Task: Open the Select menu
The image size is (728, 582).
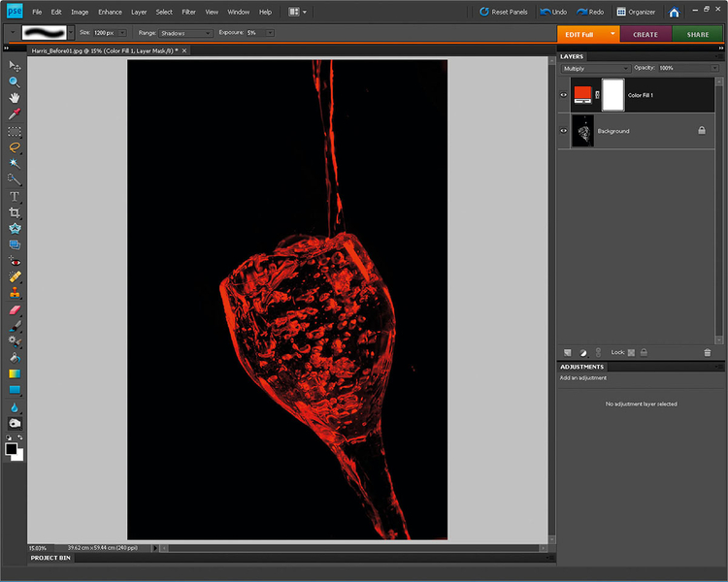Action: point(164,12)
